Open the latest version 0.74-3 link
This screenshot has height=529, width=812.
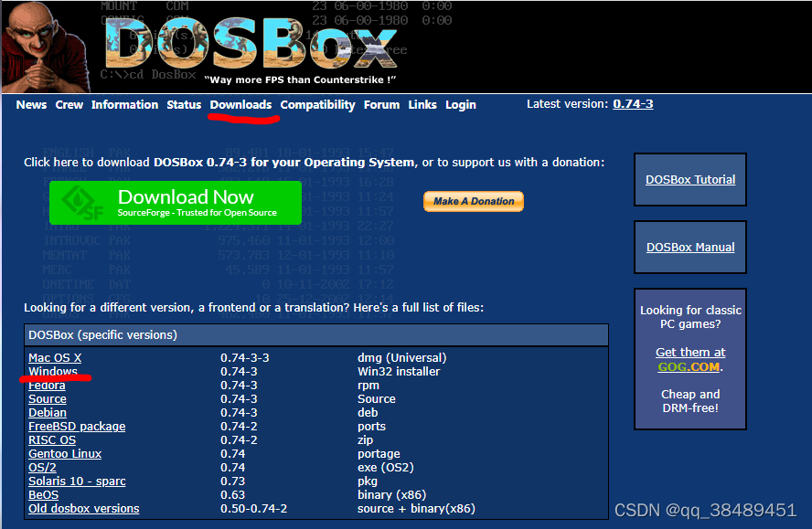click(x=633, y=103)
